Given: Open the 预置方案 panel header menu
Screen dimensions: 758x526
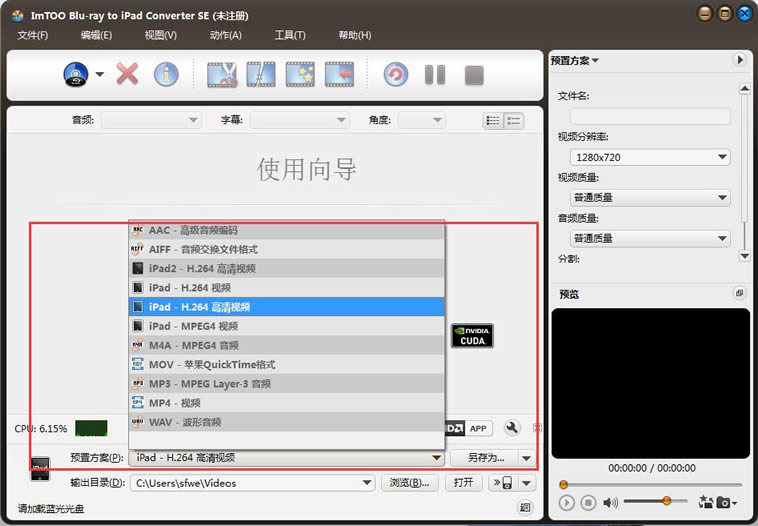Looking at the screenshot, I should (575, 61).
